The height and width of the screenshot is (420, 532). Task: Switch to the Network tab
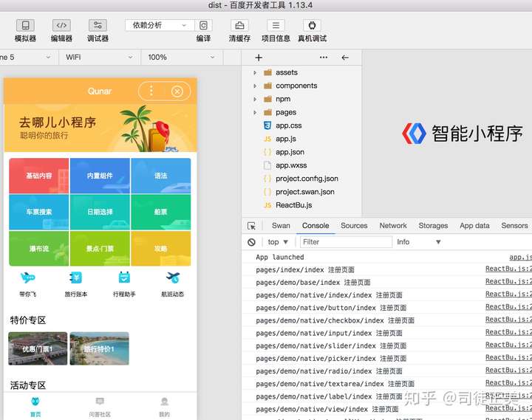[393, 225]
